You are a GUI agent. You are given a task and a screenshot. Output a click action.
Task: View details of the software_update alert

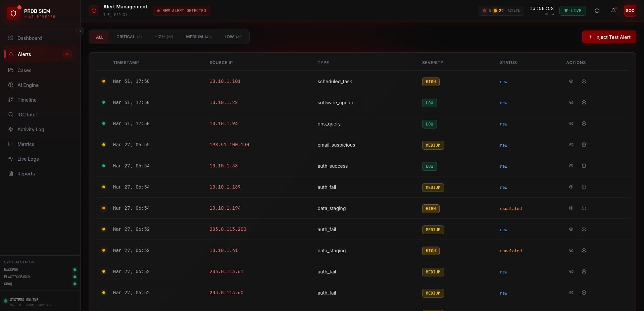[x=571, y=103]
